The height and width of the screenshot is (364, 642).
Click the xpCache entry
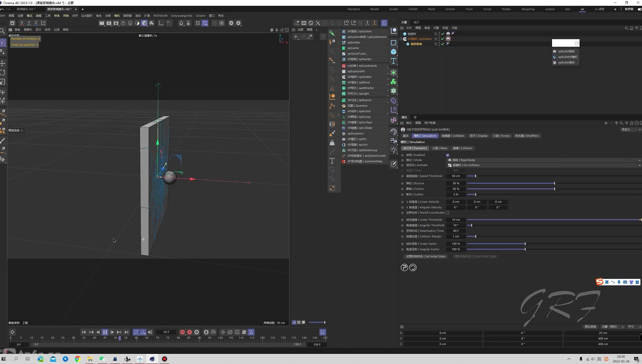click(x=365, y=48)
